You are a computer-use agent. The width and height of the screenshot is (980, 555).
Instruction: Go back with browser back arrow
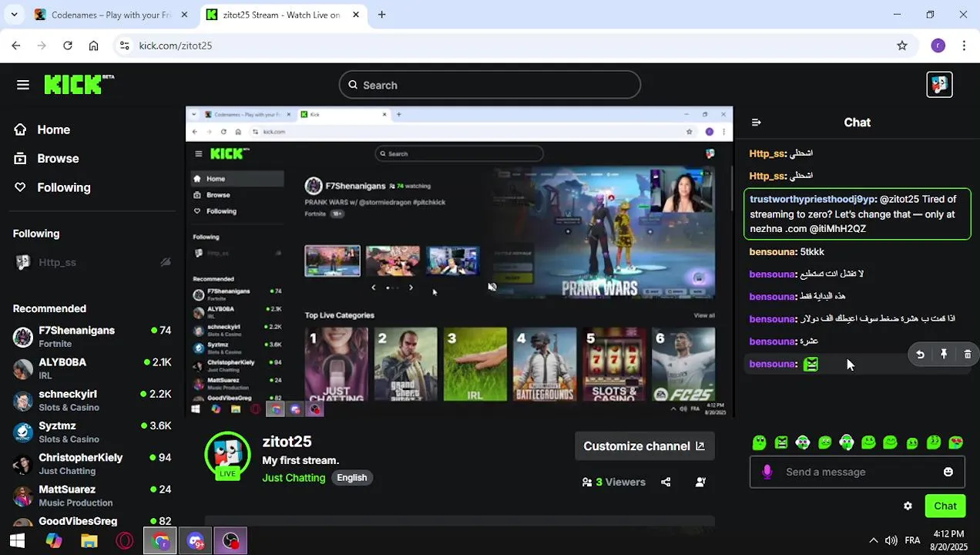point(16,45)
